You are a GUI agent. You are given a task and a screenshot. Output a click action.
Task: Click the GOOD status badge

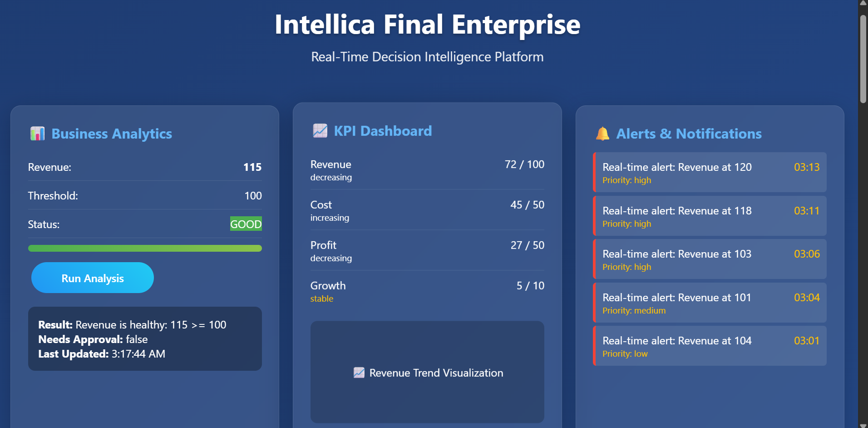point(246,224)
